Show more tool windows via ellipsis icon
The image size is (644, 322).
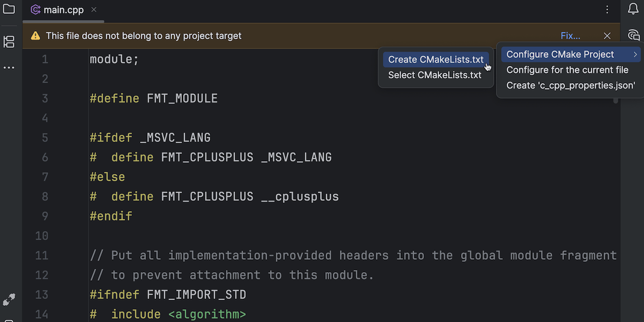(x=9, y=68)
